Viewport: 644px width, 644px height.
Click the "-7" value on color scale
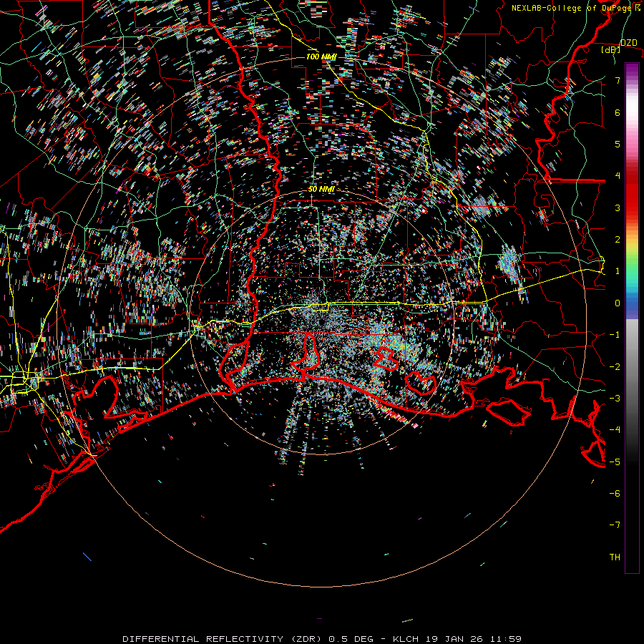point(615,525)
